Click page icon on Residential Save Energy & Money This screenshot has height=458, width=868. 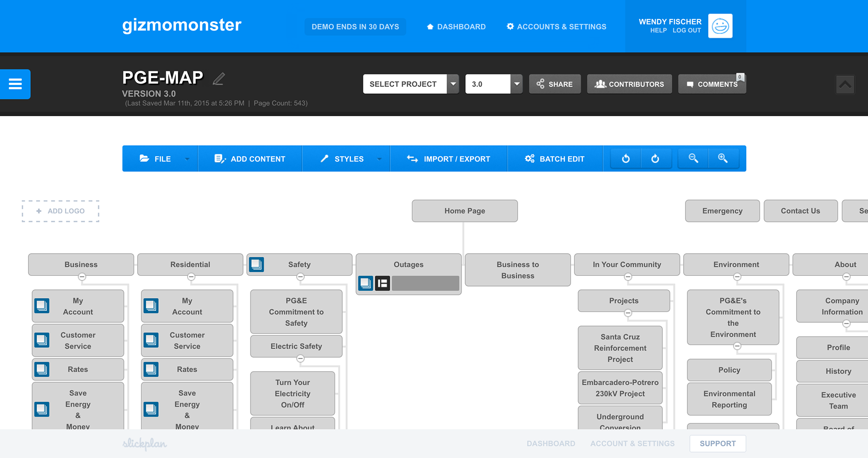click(x=151, y=409)
